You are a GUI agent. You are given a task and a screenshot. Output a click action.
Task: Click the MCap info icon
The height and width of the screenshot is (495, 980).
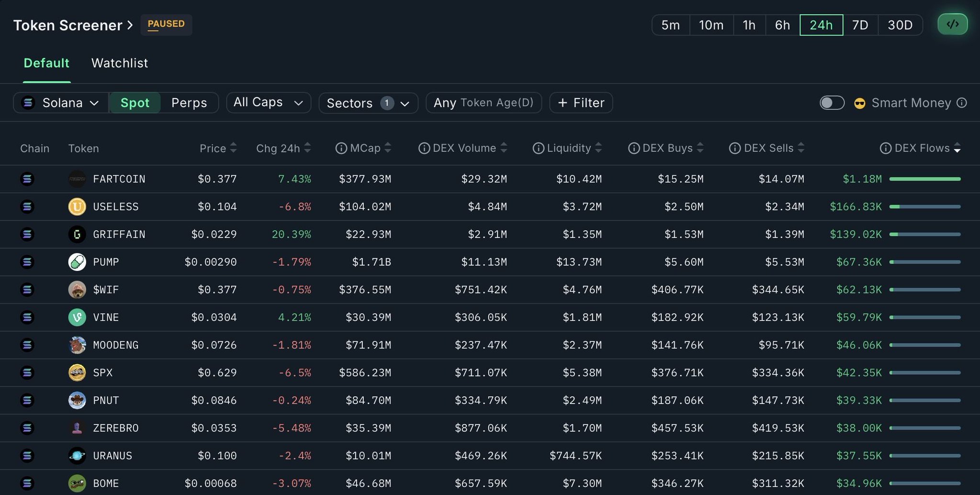pos(341,148)
